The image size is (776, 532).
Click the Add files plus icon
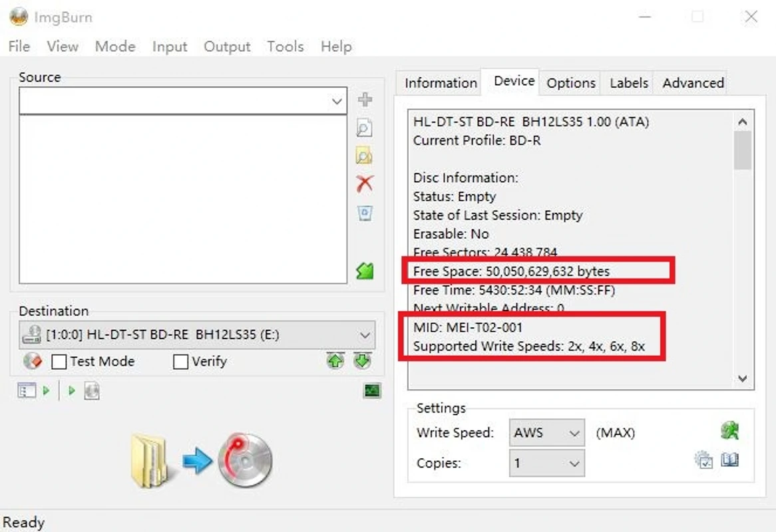[364, 100]
